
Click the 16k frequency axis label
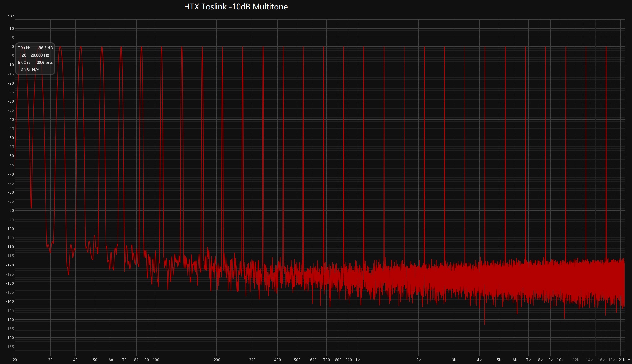(601, 360)
